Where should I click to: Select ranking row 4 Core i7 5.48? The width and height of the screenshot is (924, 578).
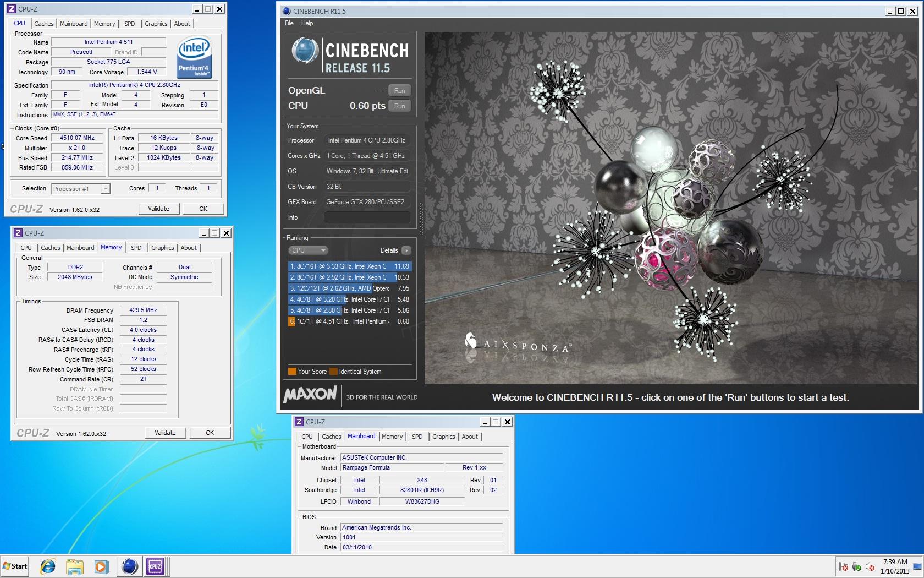(350, 299)
